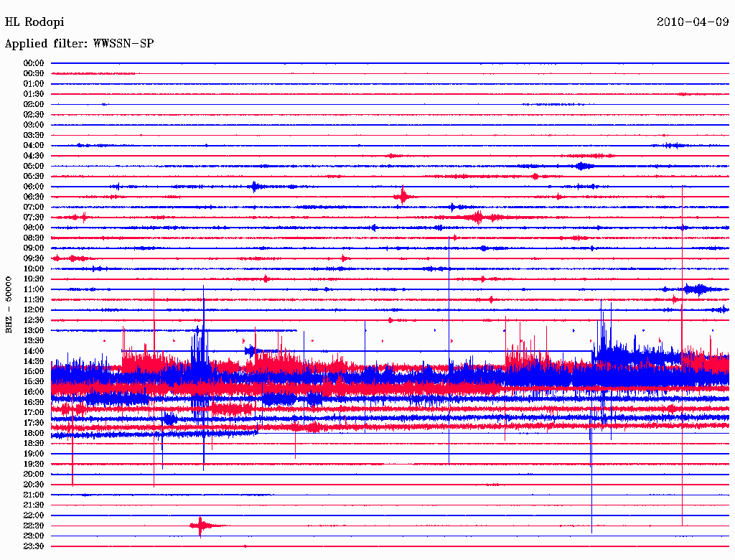The height and width of the screenshot is (560, 735).
Task: Select the 08:00 time label
Action: point(34,228)
